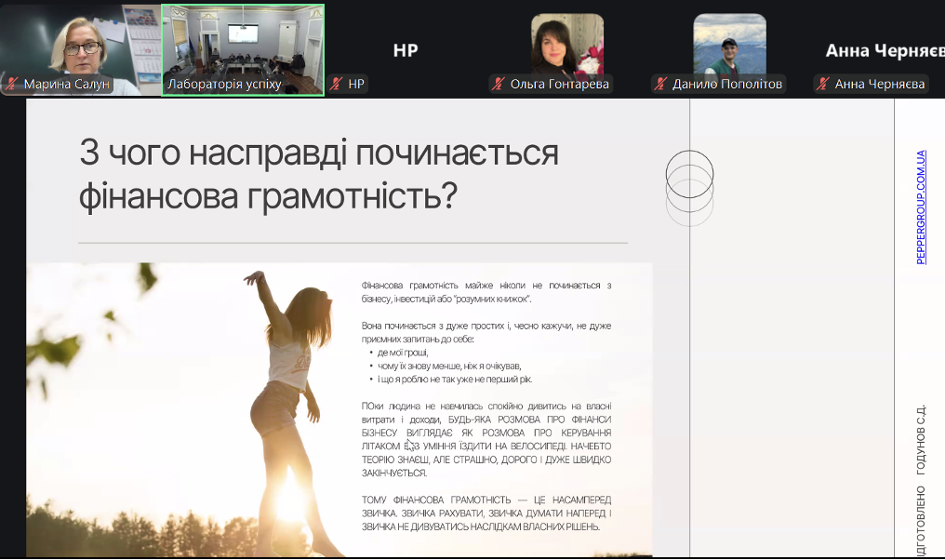Screen dimensions: 945x560
Task: Click vertical text 'ГОДУНОВ С.Д.' on slide
Action: pos(921,440)
